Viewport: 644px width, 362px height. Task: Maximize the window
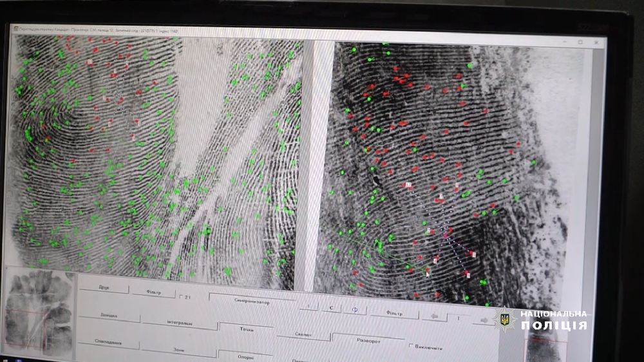pyautogui.click(x=580, y=42)
